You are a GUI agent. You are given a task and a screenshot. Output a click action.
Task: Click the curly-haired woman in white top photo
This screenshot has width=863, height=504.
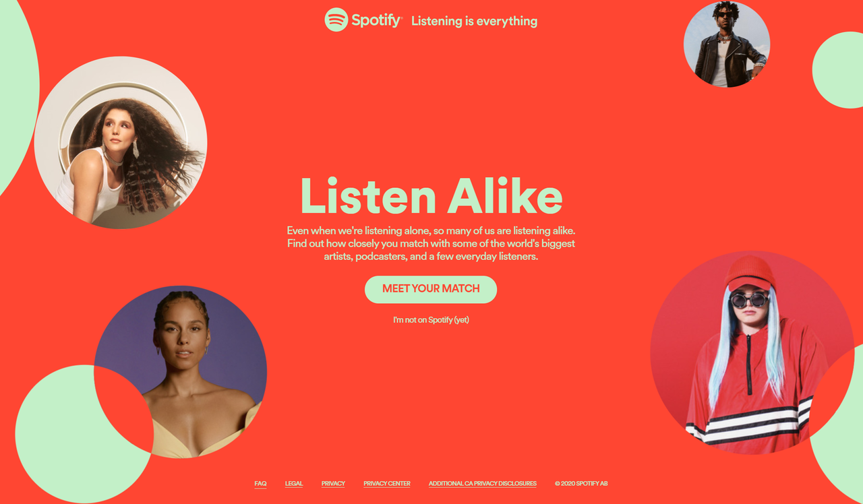121,142
